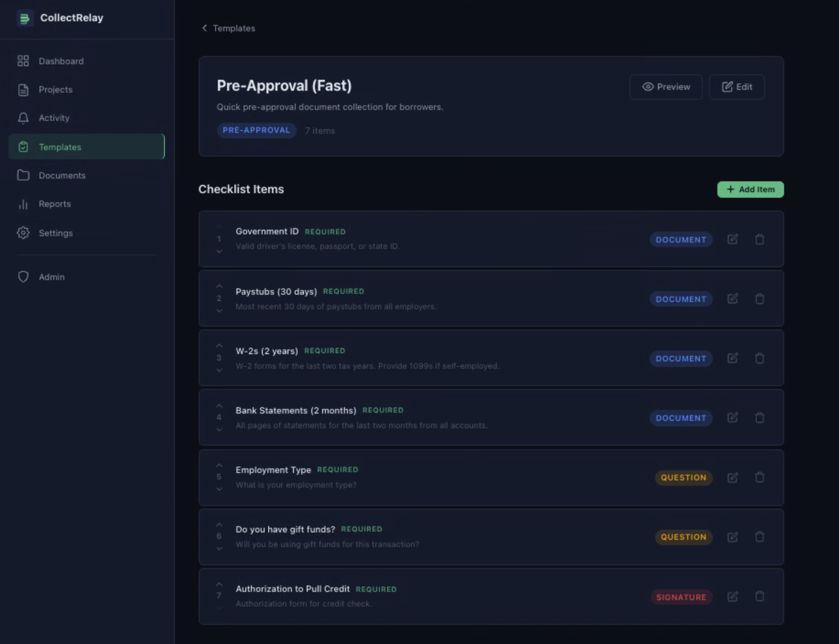
Task: Click the Activity bell icon
Action: [23, 118]
